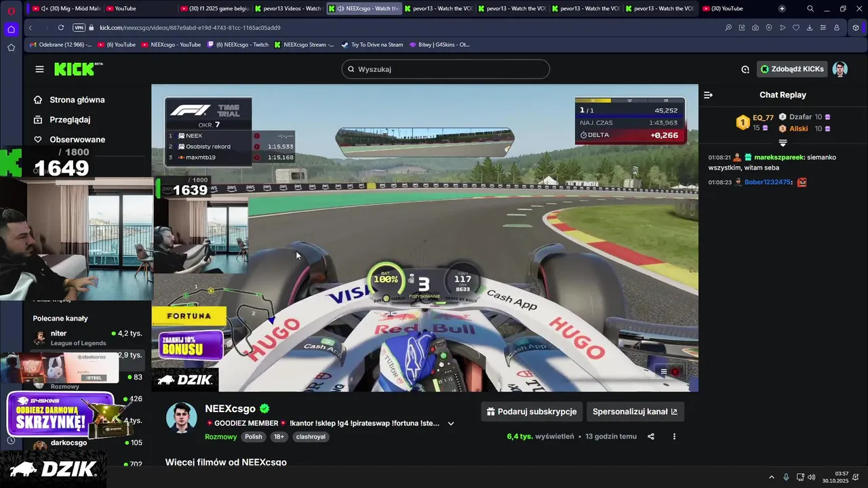The height and width of the screenshot is (488, 868).
Task: Reload the page with the refresh icon
Action: click(x=61, y=28)
